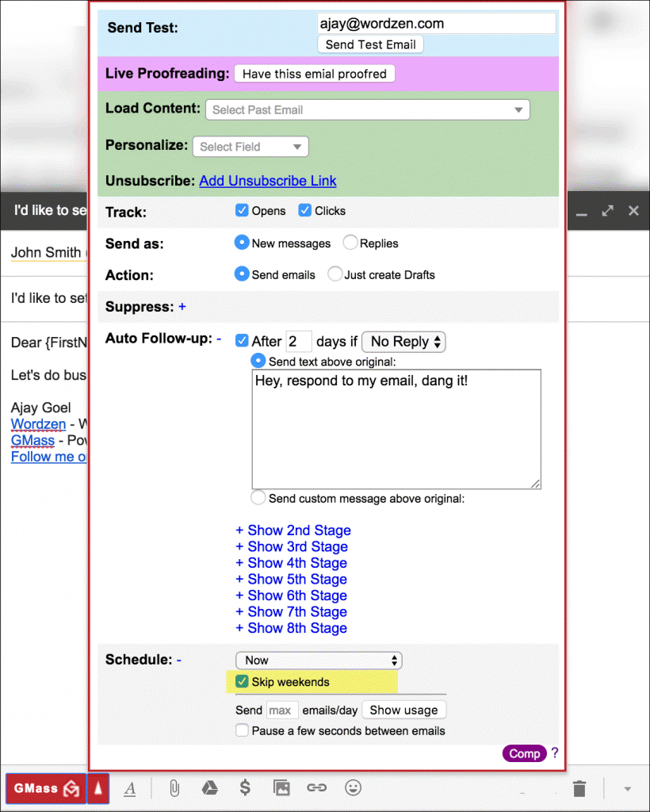Open GMass send settings via GMass button
This screenshot has height=812, width=650.
[44, 787]
